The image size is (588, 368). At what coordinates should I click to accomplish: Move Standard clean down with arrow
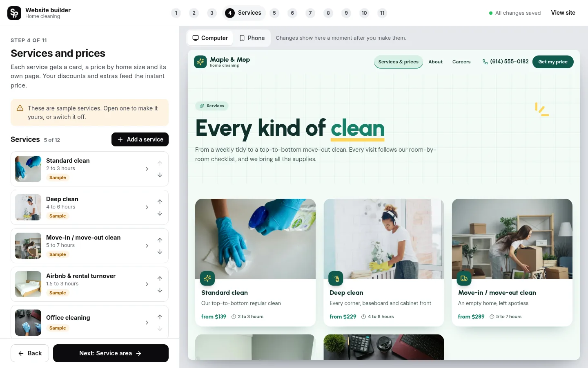tap(160, 175)
